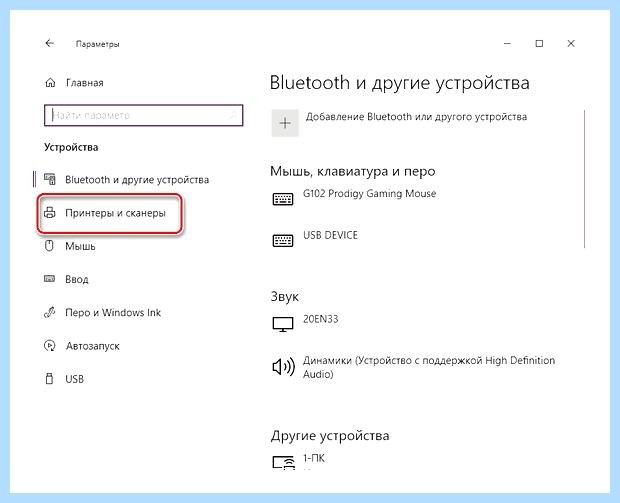620x503 pixels.
Task: Open the Мышь settings section
Action: [x=80, y=246]
